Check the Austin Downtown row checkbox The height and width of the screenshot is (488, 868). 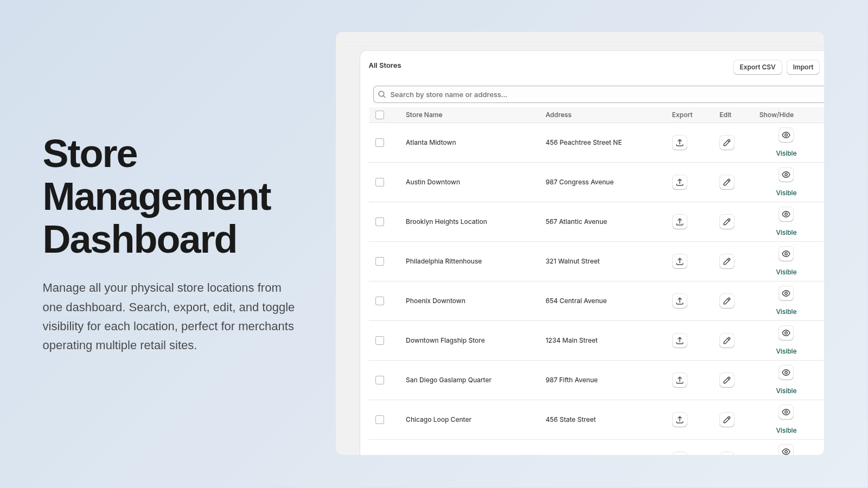coord(380,182)
